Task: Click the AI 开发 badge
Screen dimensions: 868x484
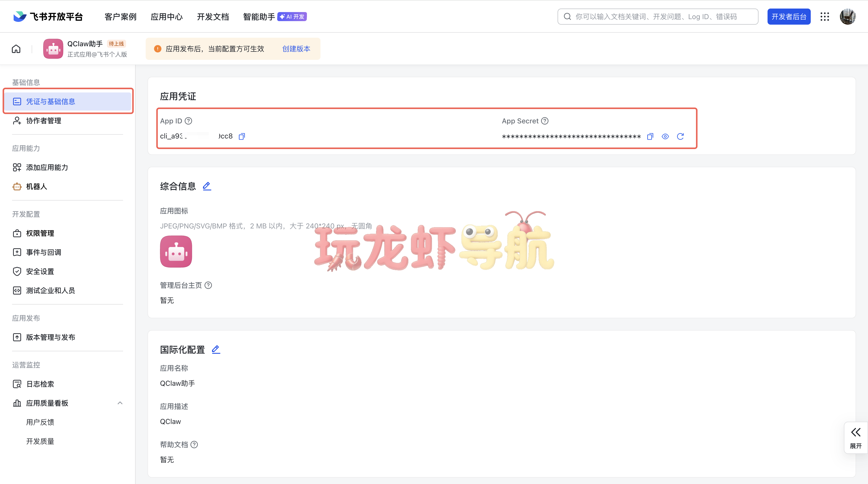Action: point(292,17)
